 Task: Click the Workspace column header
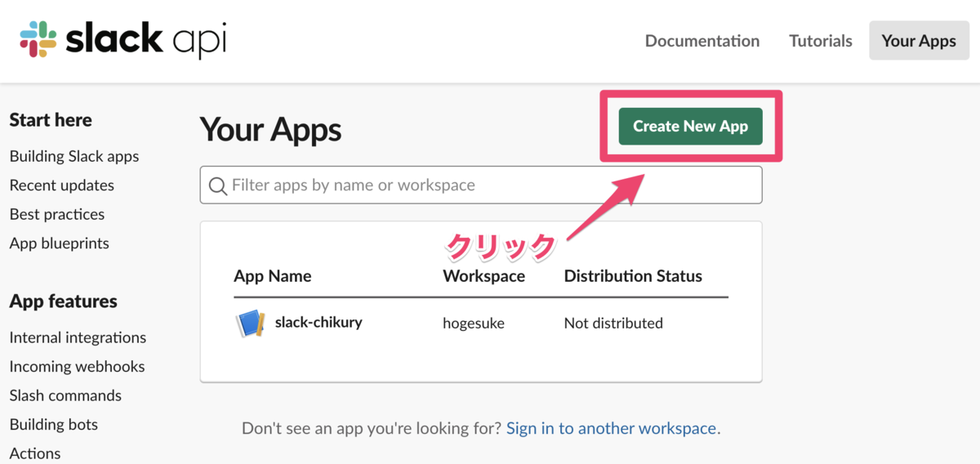484,276
